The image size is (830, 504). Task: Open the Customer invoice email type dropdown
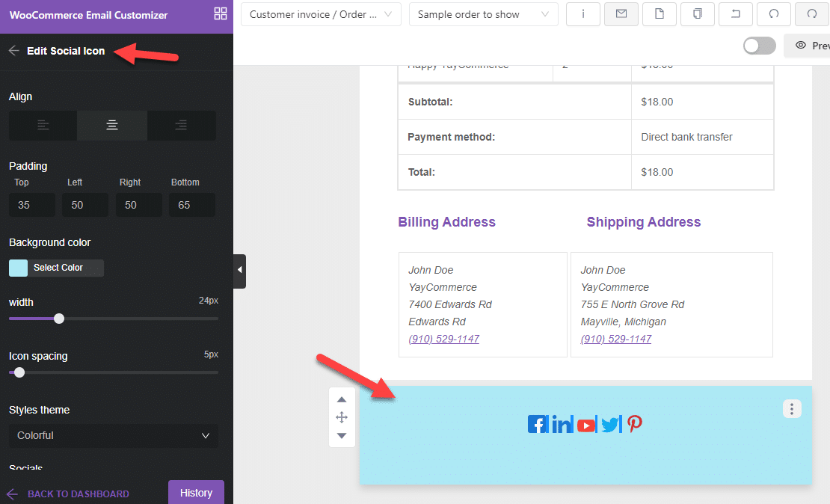point(321,14)
